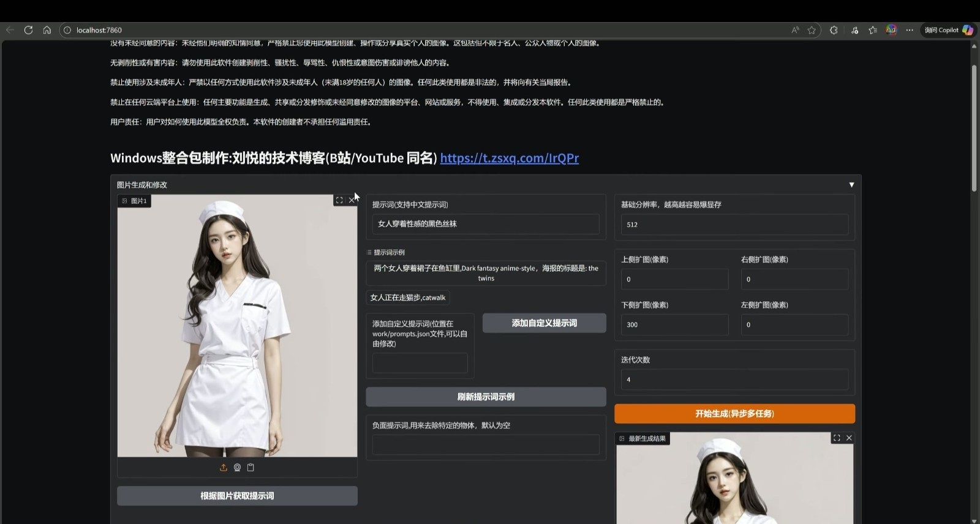The width and height of the screenshot is (980, 524).
Task: Open 图片1 image in fullscreen view
Action: pos(339,200)
